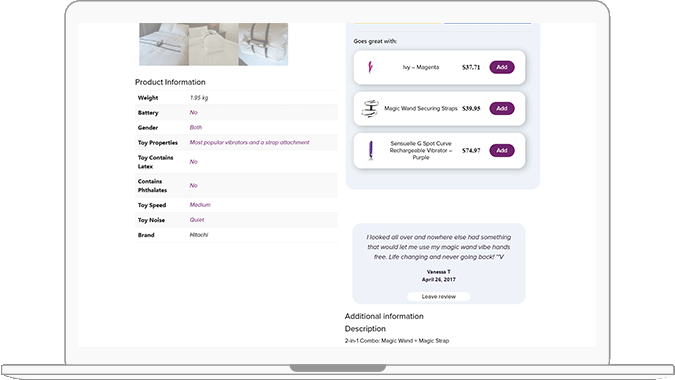Click the 'Description' heading
Image resolution: width=675 pixels, height=380 pixels.
tap(365, 328)
